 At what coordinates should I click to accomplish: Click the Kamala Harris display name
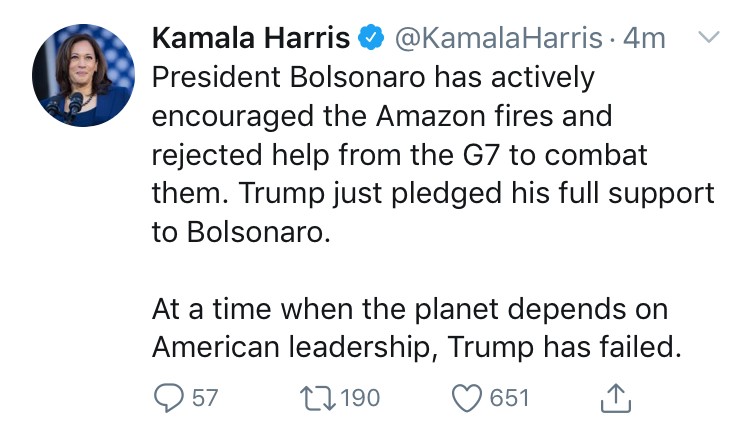pos(251,38)
